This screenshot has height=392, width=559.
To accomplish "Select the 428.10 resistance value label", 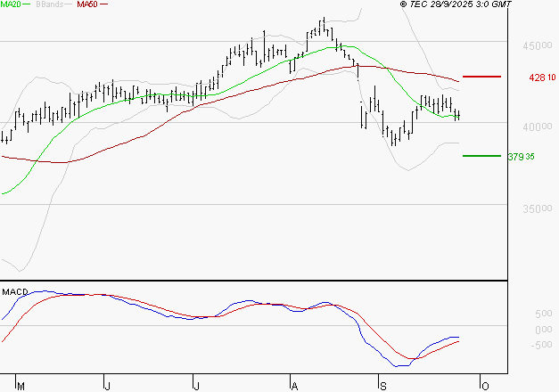I will pos(542,78).
